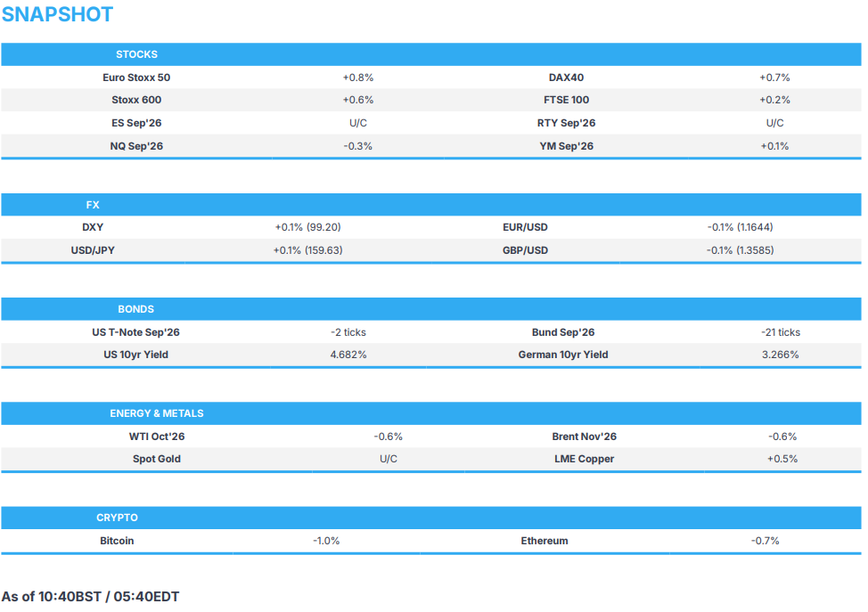The image size is (868, 612).
Task: Click the LME Copper label
Action: pos(584,459)
